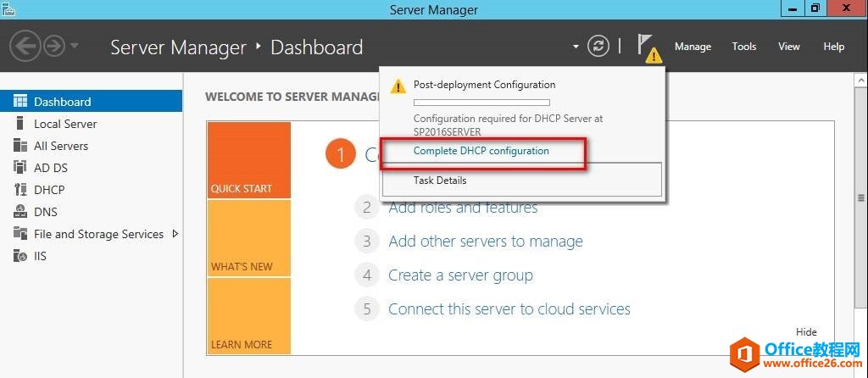Select the DNS sidebar icon
Viewport: 868px width, 378px height.
[20, 212]
